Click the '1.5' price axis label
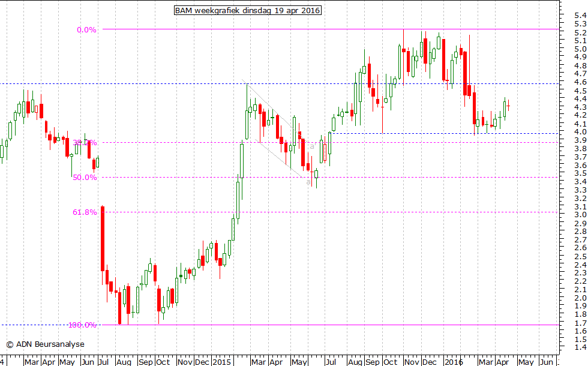 pyautogui.click(x=580, y=340)
